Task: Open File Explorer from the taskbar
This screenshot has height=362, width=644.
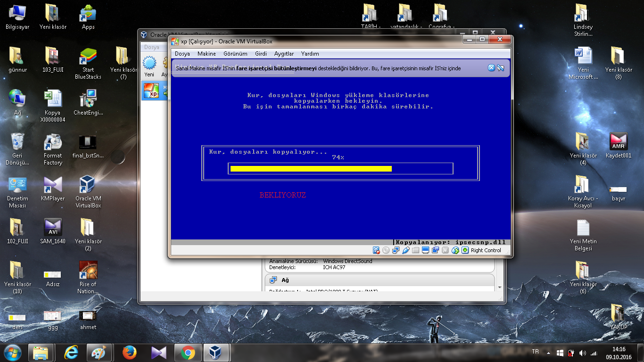Action: 41,353
